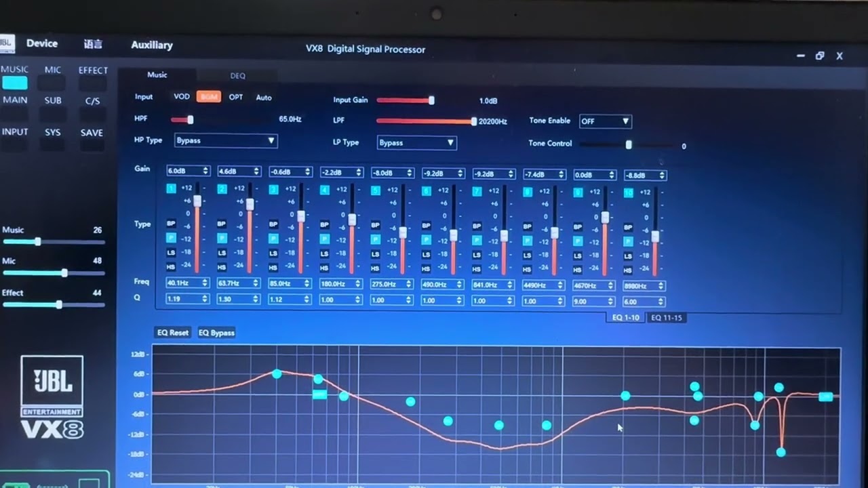Show the EQ 11-15 band page
The width and height of the screenshot is (868, 488).
tap(666, 318)
